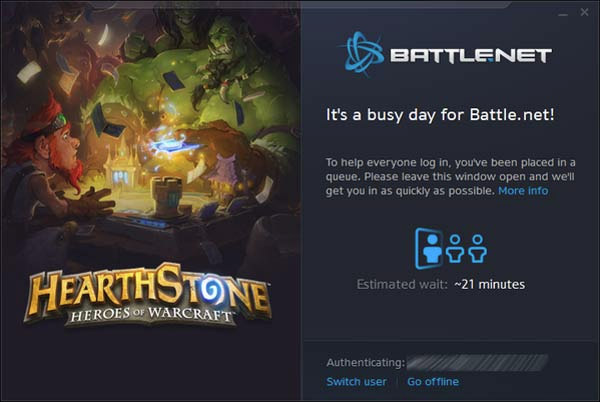Image resolution: width=600 pixels, height=402 pixels.
Task: Click the blue swirl inside Hearthstone logo
Action: [209, 290]
